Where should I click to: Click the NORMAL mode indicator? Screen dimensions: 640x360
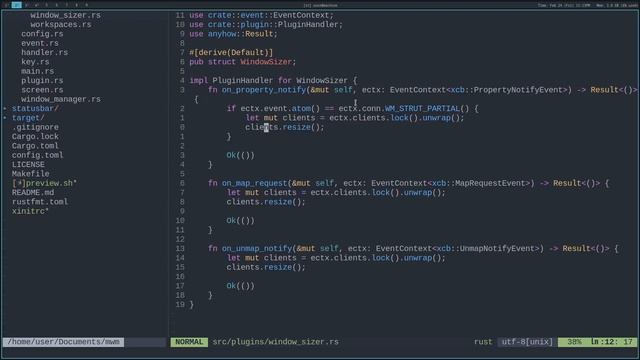tap(189, 342)
